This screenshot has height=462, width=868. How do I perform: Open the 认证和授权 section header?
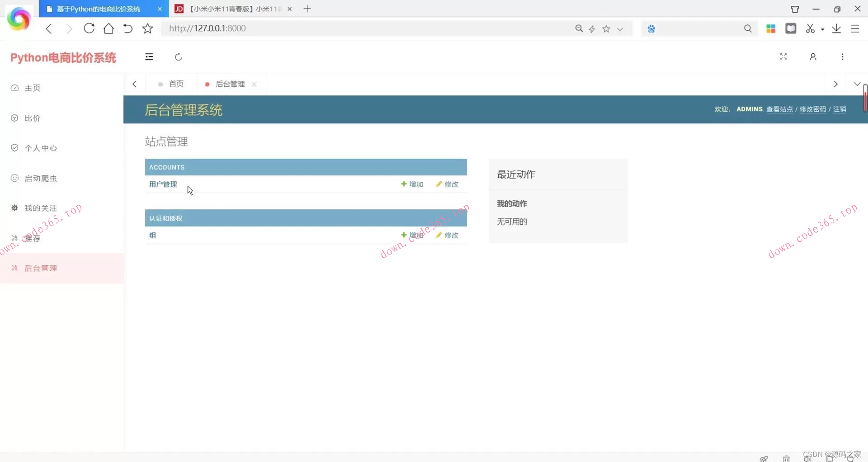click(x=306, y=218)
